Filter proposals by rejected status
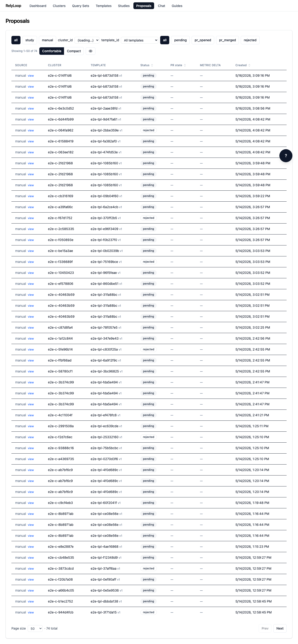The width and height of the screenshot is (298, 644). 250,40
